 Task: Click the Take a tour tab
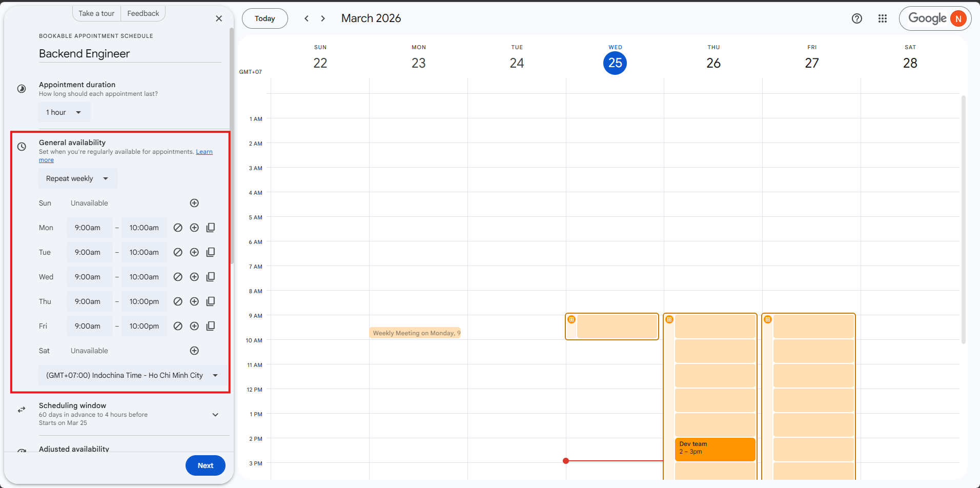click(96, 13)
